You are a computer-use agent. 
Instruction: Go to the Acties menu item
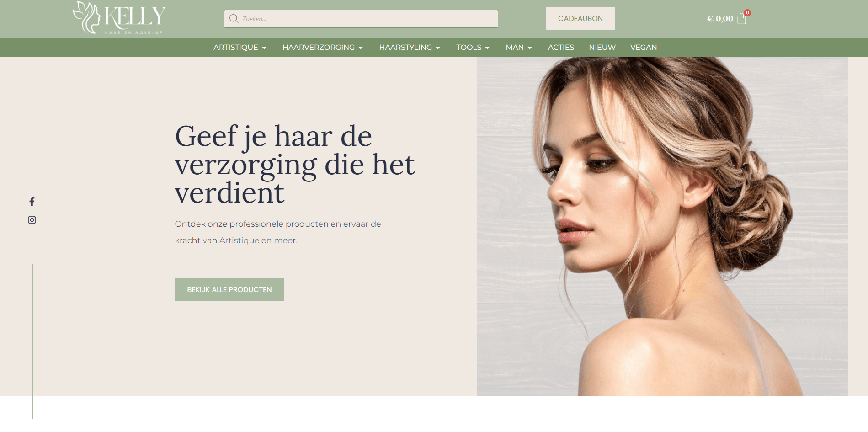[561, 48]
